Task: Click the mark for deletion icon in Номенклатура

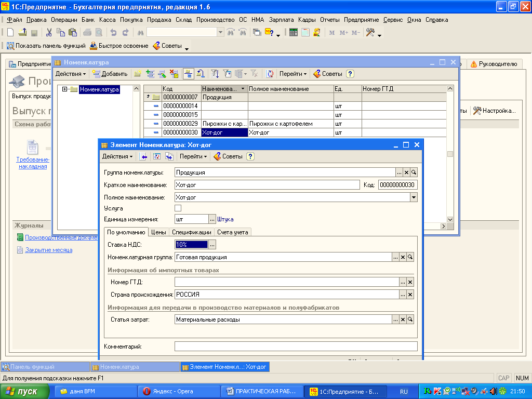Action: pyautogui.click(x=174, y=74)
